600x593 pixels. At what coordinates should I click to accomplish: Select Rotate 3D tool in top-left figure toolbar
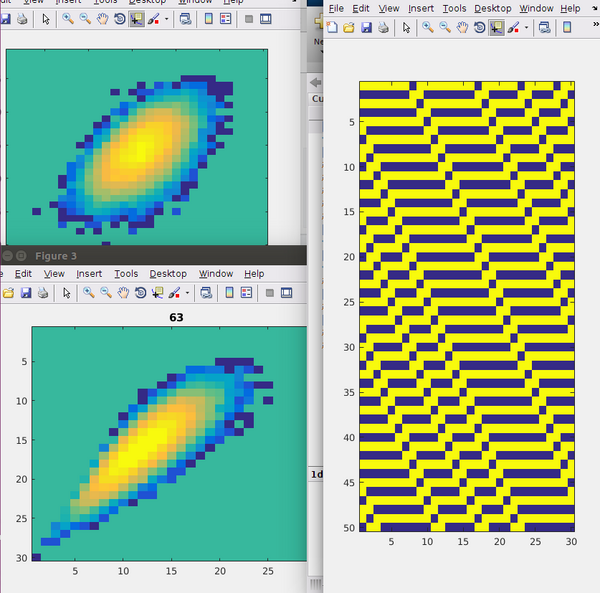coord(120,19)
